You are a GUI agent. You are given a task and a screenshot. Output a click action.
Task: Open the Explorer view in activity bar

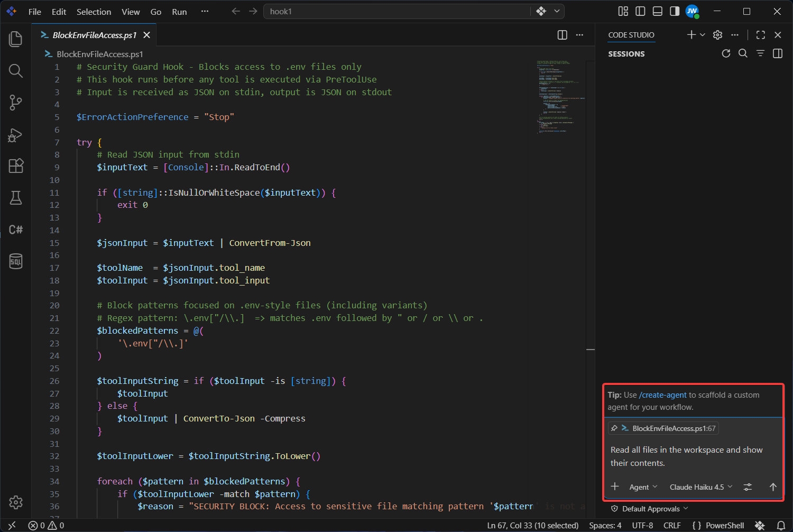point(16,39)
